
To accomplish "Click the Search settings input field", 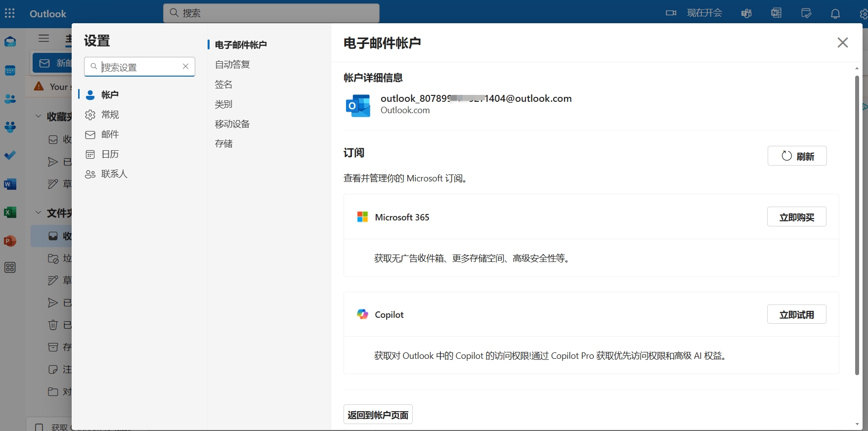I will coord(140,67).
